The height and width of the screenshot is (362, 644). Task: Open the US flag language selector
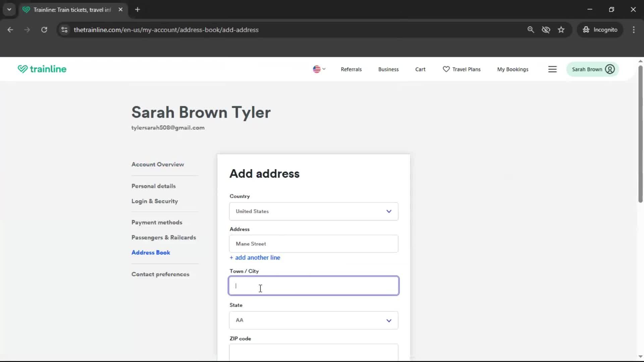pos(318,69)
